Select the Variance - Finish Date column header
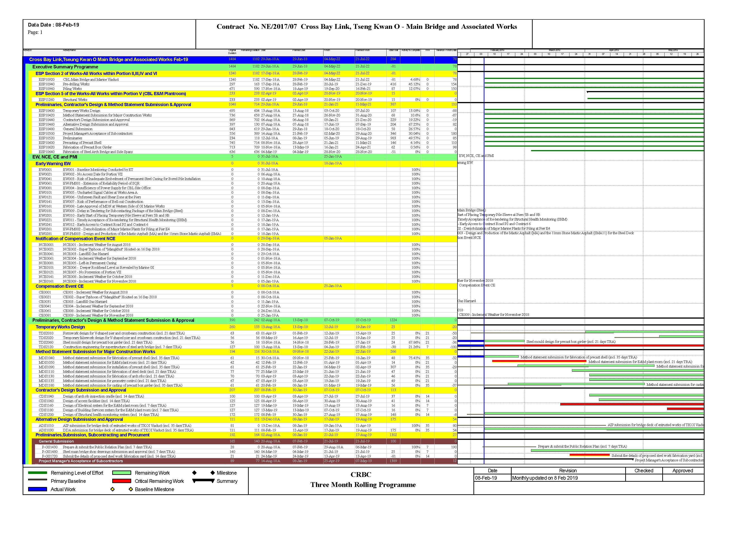Image resolution: width=756 pixels, height=535 pixels. pyautogui.click(x=446, y=50)
